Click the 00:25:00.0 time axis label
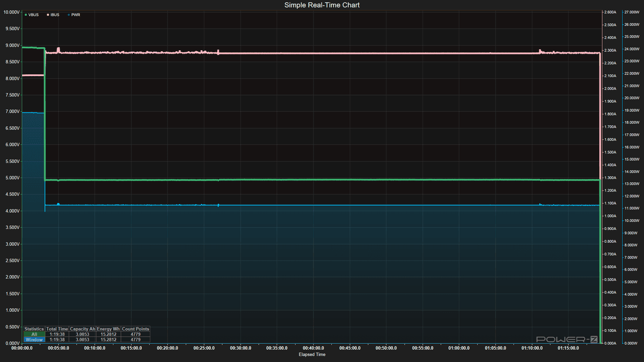 click(204, 348)
